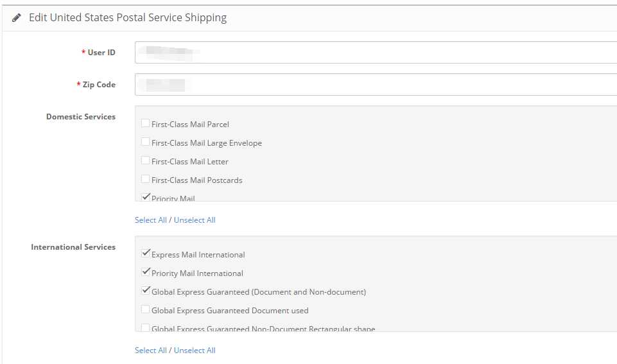Click into the User ID field

[x=376, y=53]
